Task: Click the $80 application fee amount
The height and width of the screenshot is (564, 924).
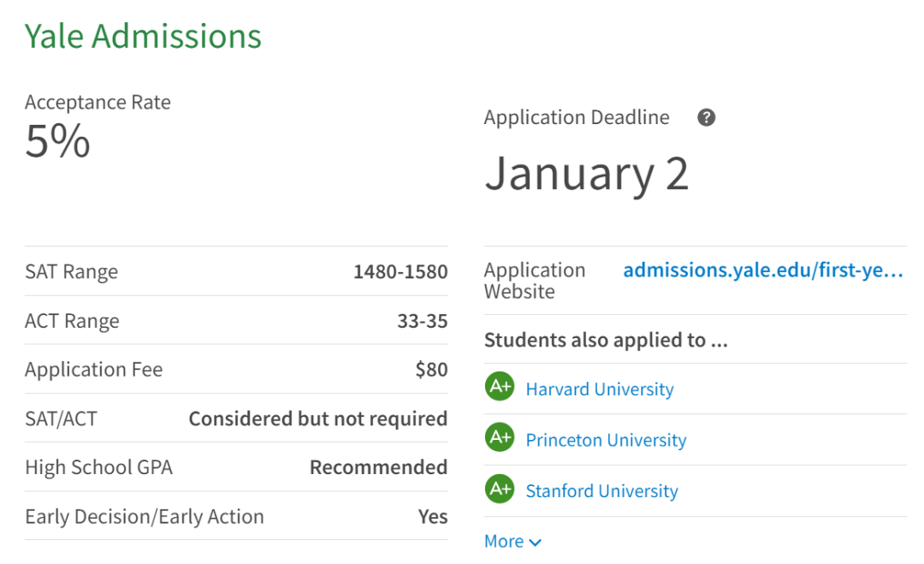Action: (431, 370)
